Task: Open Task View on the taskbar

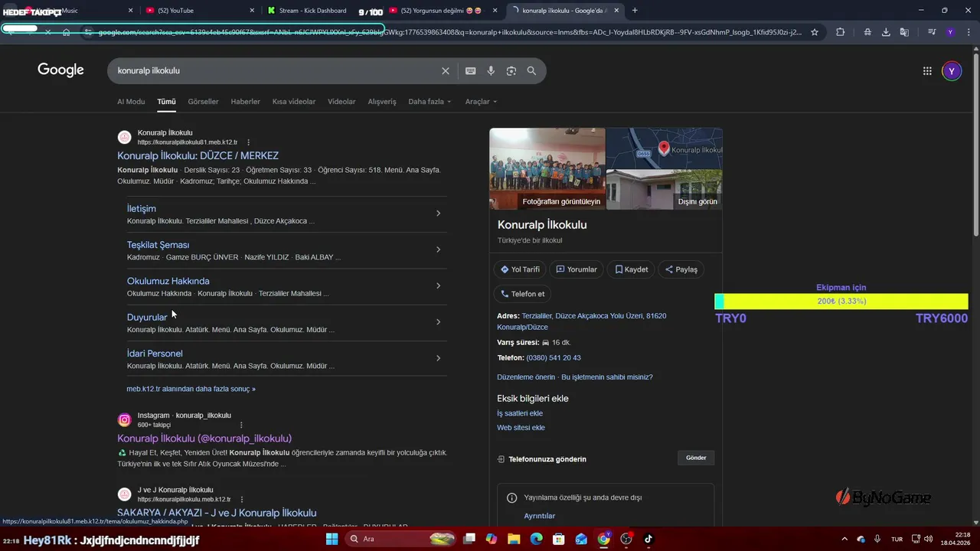Action: [x=469, y=539]
